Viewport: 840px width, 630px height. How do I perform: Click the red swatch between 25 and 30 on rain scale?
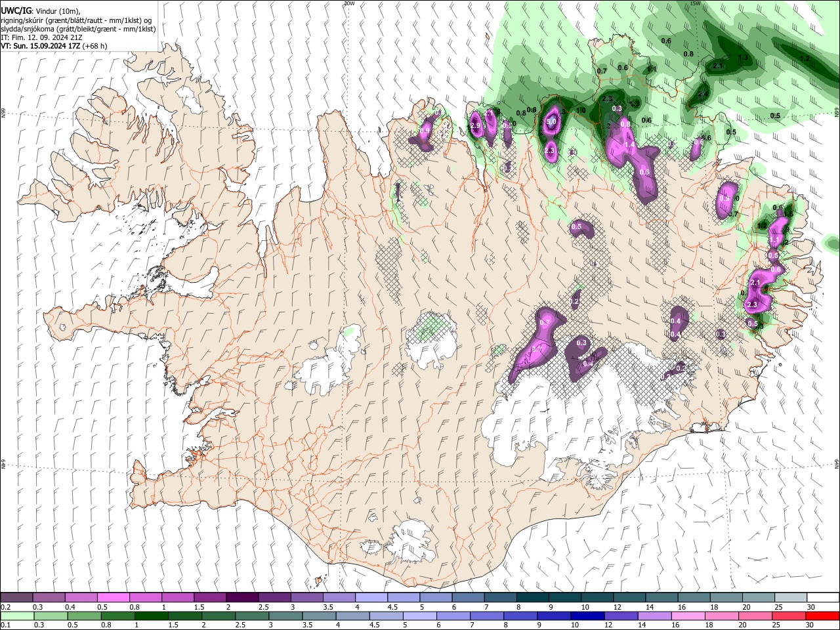tap(789, 616)
